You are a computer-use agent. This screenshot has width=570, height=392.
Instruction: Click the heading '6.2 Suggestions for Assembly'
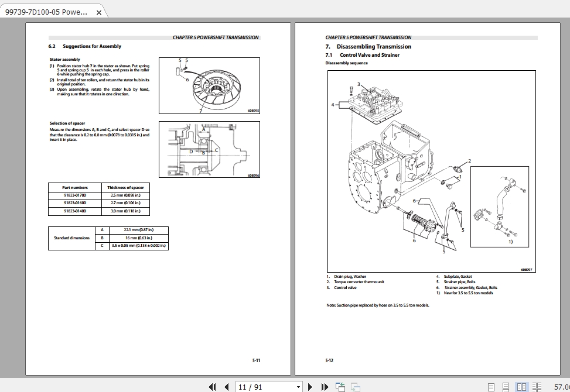[x=85, y=46]
